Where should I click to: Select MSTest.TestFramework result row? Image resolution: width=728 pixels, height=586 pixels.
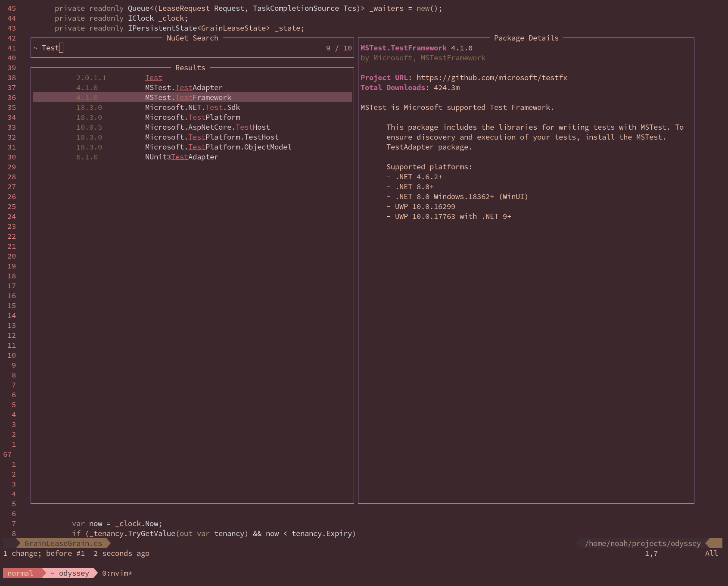coord(192,97)
